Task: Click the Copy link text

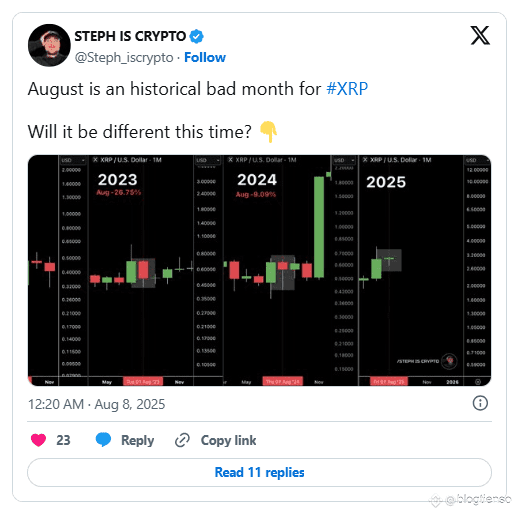Action: click(228, 440)
